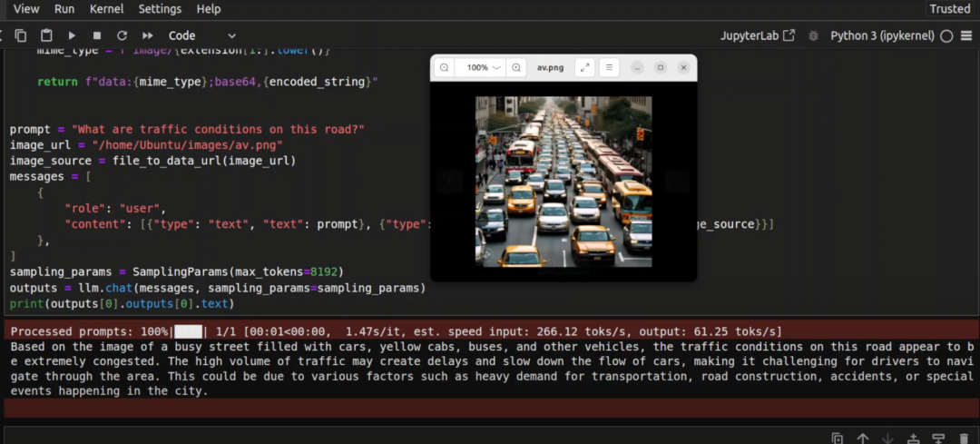980x444 pixels.
Task: Interrupt the kernel with stop icon
Action: (x=97, y=35)
